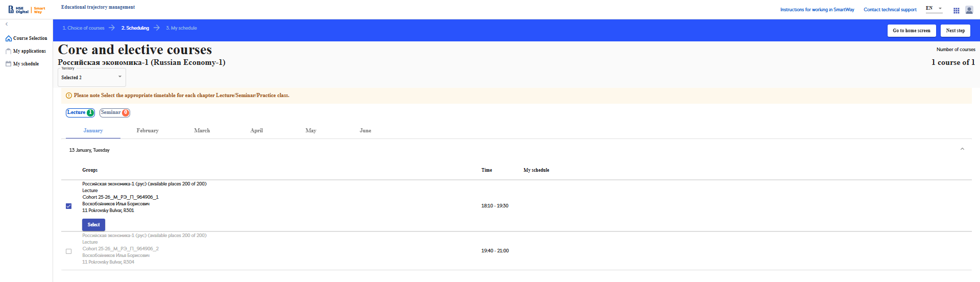Go to step 1 Choice of courses
The image size is (980, 282).
pyautogui.click(x=83, y=28)
